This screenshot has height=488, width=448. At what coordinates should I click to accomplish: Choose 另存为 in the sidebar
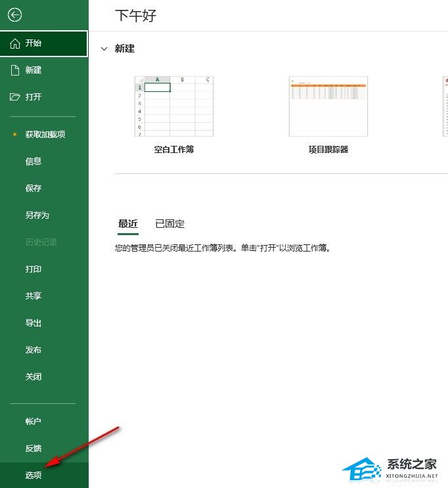point(44,215)
